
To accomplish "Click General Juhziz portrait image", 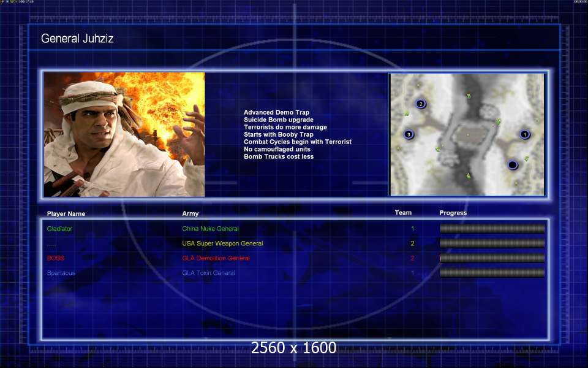I will pos(124,134).
